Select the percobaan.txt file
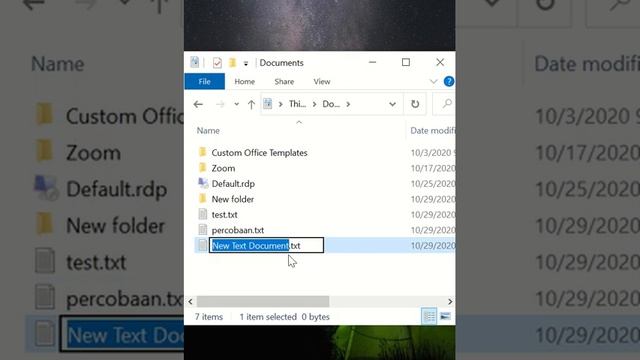The width and height of the screenshot is (640, 360). (x=238, y=230)
